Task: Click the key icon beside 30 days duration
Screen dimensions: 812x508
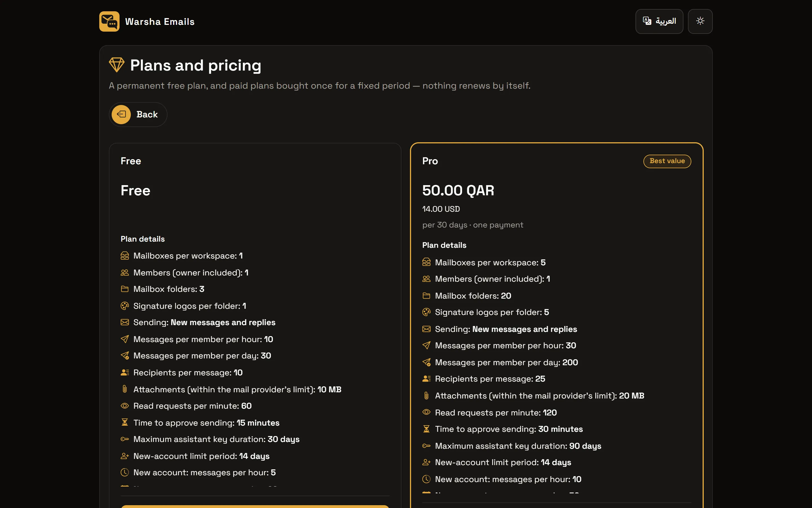Action: point(125,439)
